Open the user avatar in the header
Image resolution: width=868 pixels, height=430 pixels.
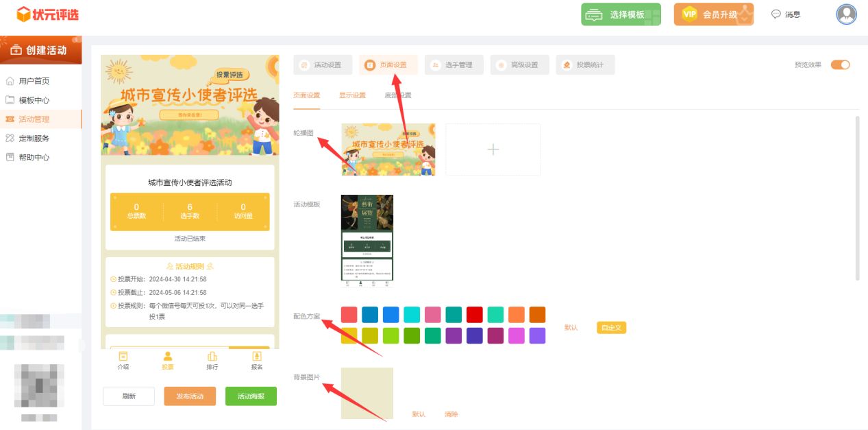point(847,14)
